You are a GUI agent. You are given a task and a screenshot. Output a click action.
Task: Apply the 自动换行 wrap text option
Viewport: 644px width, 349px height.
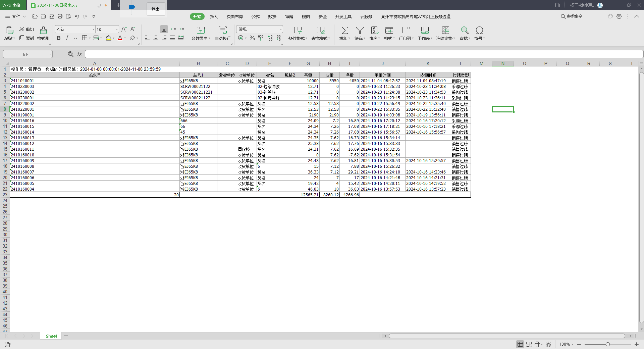(x=223, y=33)
